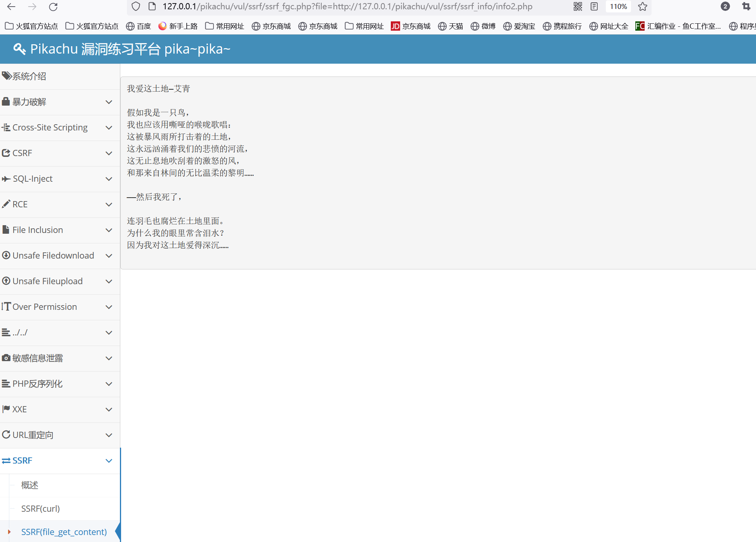756x542 pixels.
Task: Click the File Inclusion file icon
Action: [x=6, y=229]
